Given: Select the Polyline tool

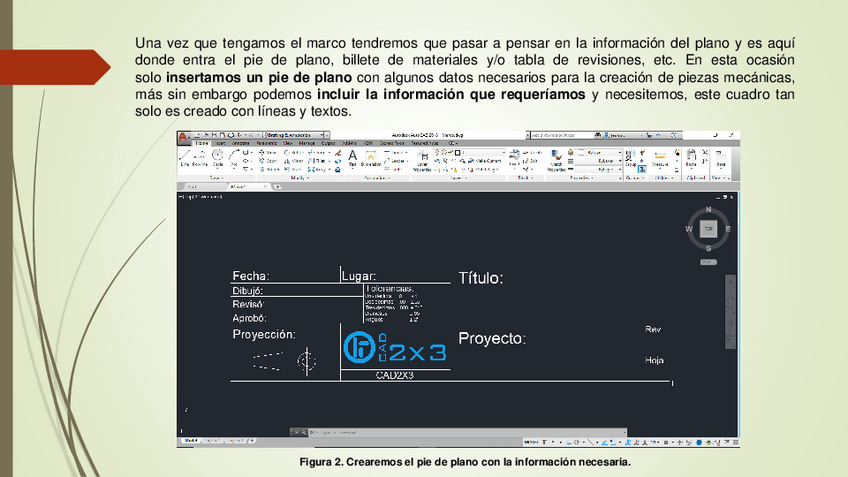Looking at the screenshot, I should [200, 158].
